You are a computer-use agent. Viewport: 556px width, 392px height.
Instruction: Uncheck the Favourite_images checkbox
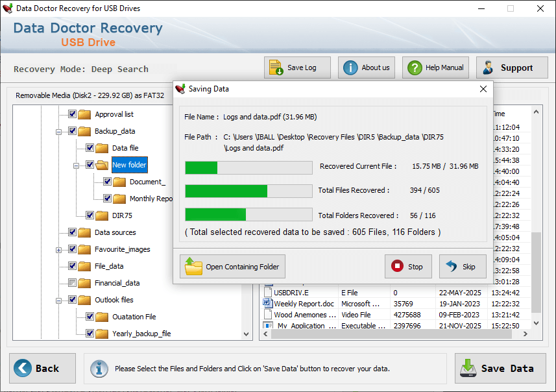coord(72,249)
